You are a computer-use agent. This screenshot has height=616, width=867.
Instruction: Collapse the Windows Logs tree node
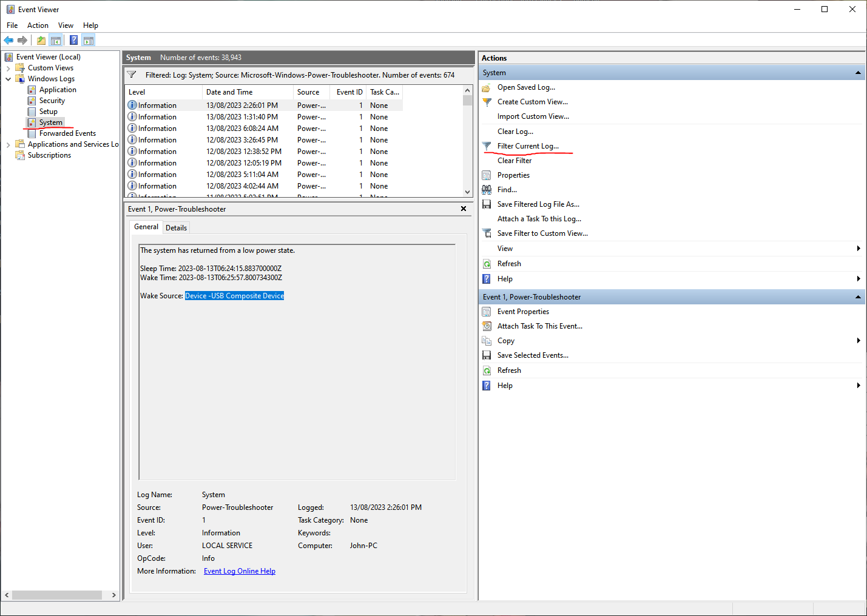8,79
